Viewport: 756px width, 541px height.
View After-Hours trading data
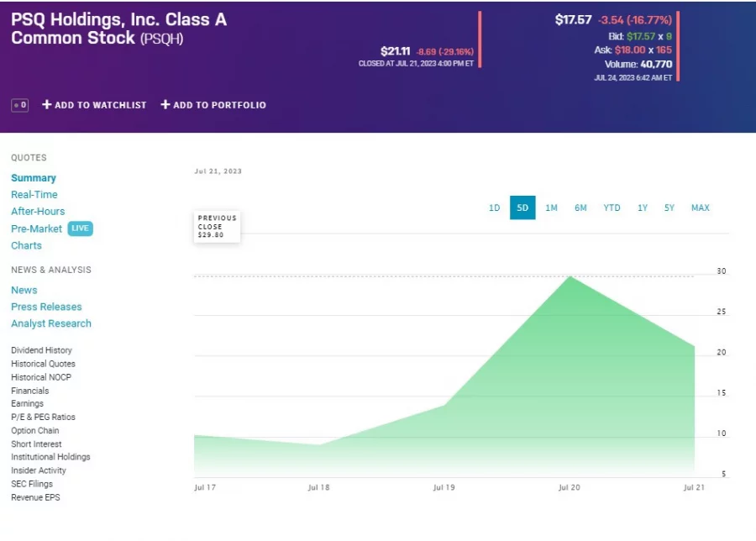[37, 211]
